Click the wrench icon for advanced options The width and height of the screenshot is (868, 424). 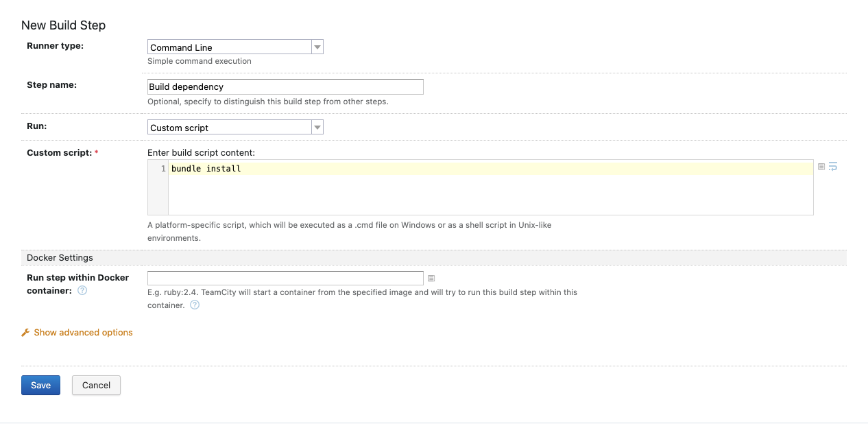click(26, 333)
